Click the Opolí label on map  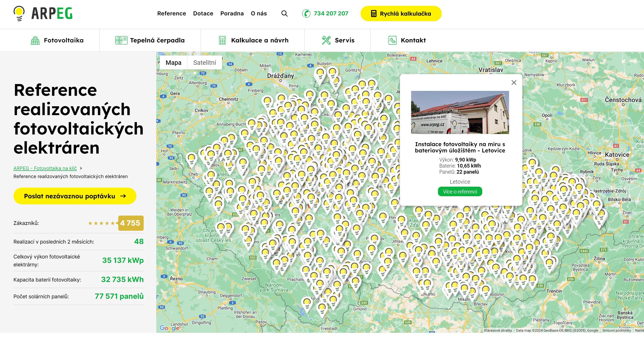(547, 115)
